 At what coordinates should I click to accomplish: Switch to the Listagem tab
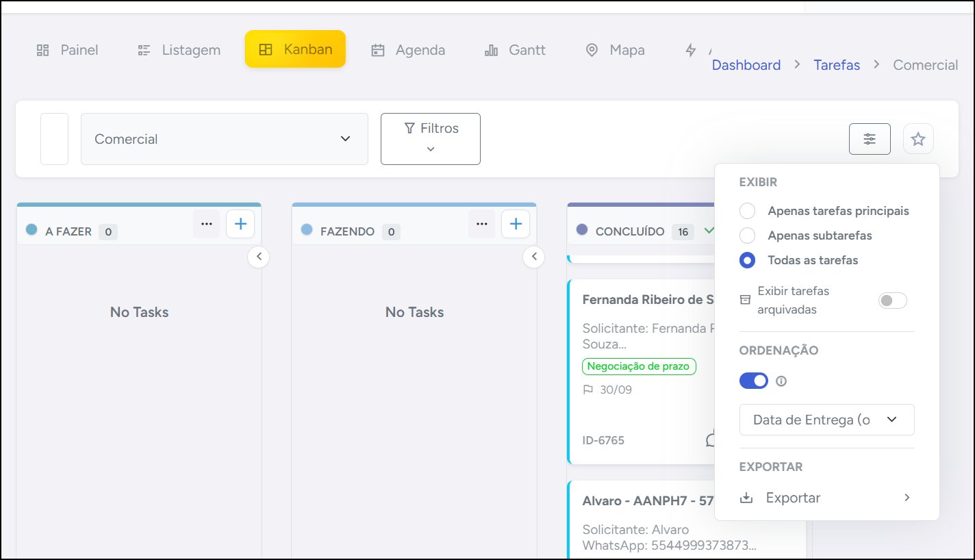tap(179, 50)
